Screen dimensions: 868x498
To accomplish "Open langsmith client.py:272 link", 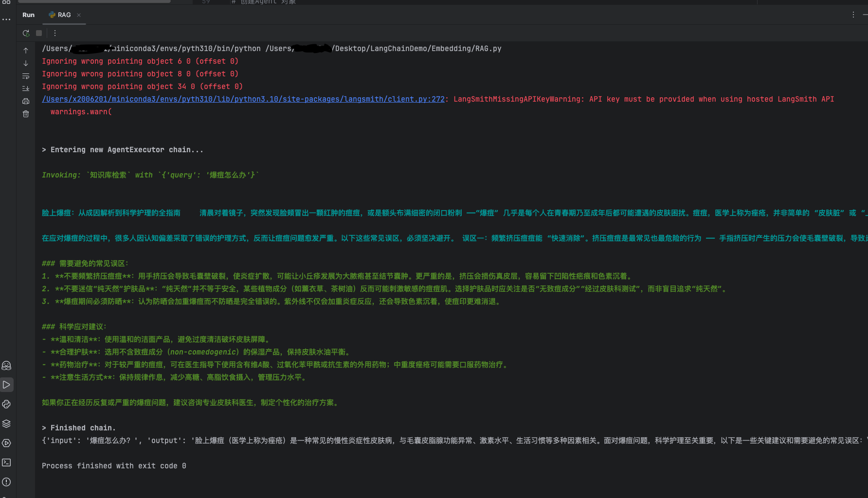I will [x=243, y=99].
